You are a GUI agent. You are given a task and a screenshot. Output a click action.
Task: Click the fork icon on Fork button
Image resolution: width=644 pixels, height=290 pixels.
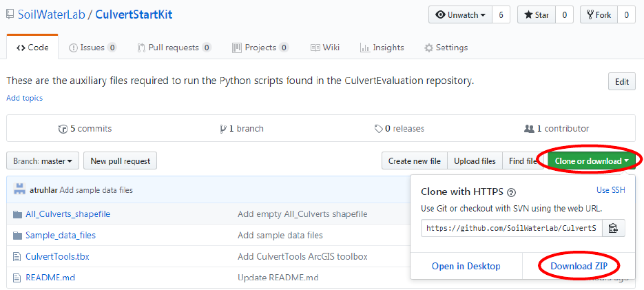click(x=590, y=15)
